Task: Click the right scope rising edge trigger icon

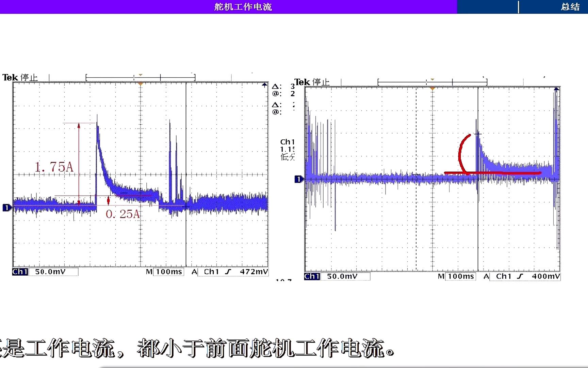Action: pyautogui.click(x=520, y=276)
